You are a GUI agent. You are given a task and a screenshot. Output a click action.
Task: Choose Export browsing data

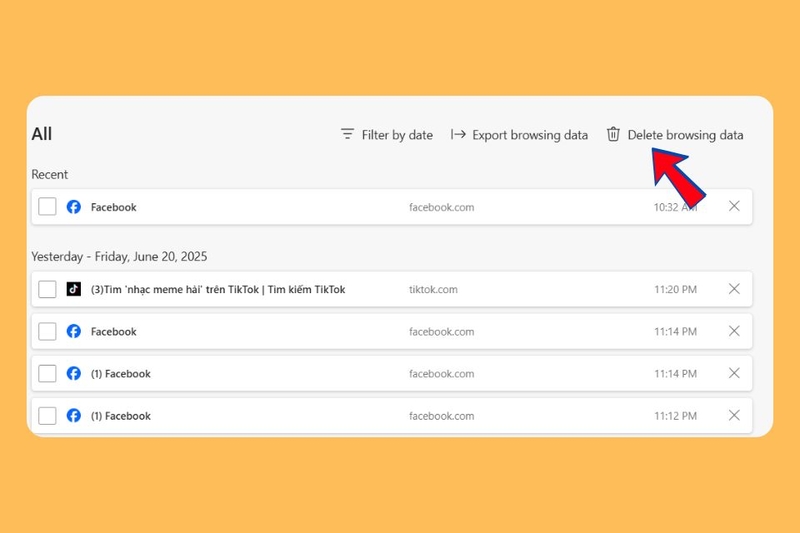(x=519, y=135)
